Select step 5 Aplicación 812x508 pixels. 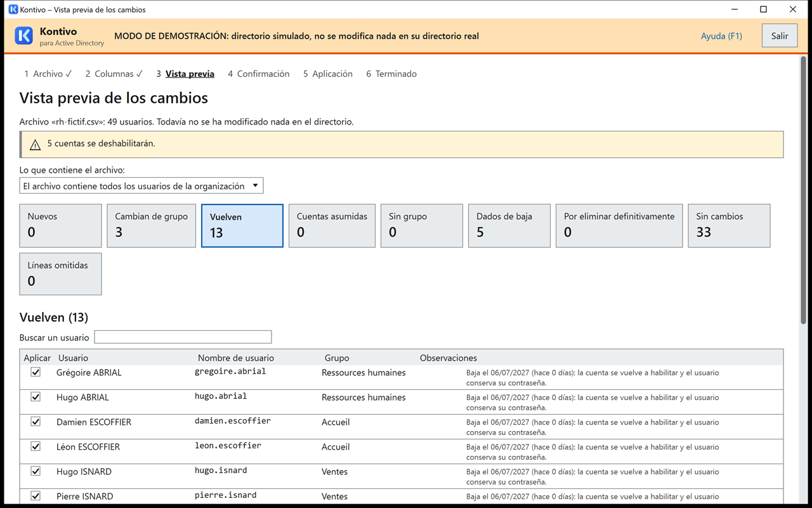328,74
